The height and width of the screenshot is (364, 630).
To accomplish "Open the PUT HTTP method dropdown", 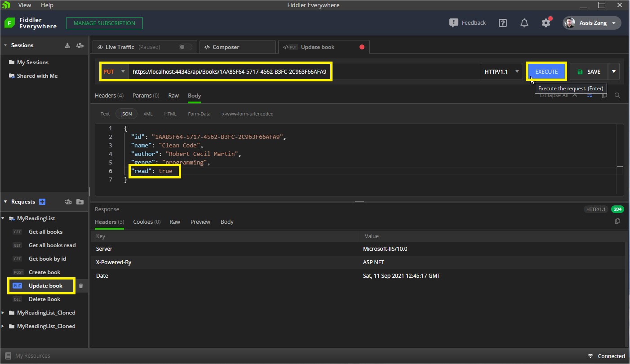I will point(114,72).
